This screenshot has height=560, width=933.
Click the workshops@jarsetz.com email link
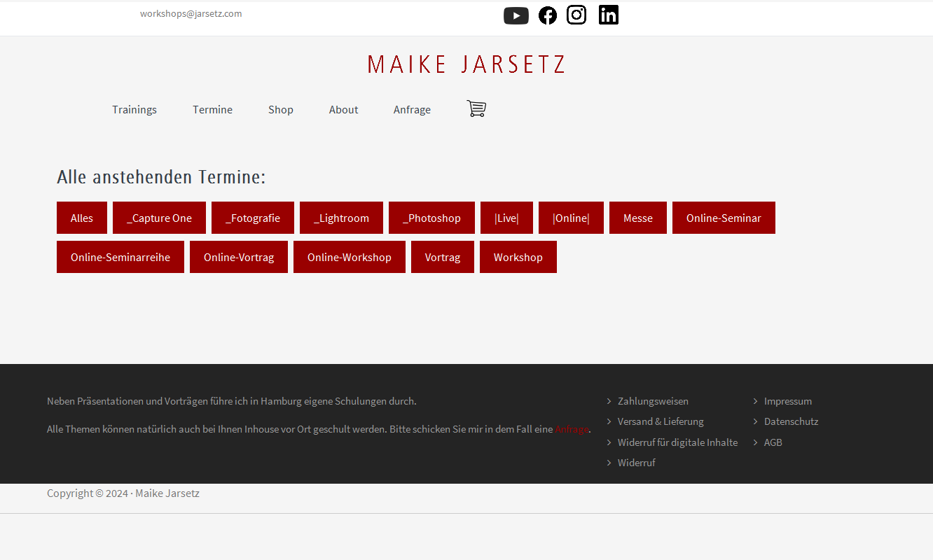pyautogui.click(x=191, y=13)
